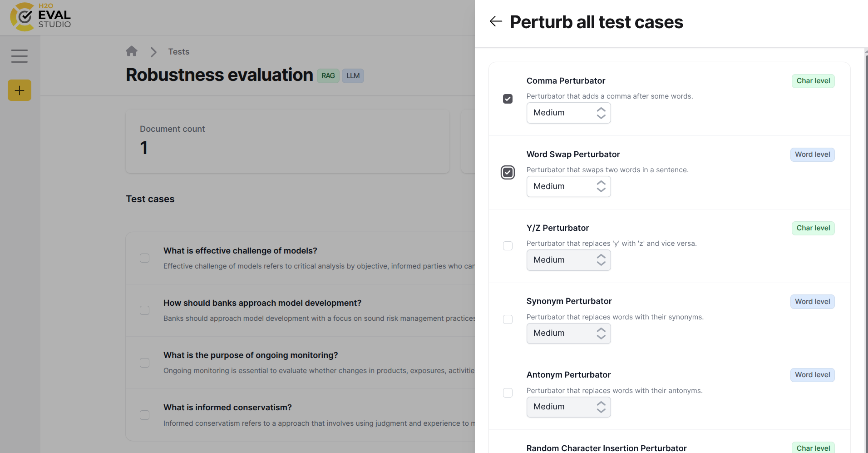Viewport: 868px width, 453px height.
Task: Click the RAG tag next to the title
Action: [x=328, y=75]
